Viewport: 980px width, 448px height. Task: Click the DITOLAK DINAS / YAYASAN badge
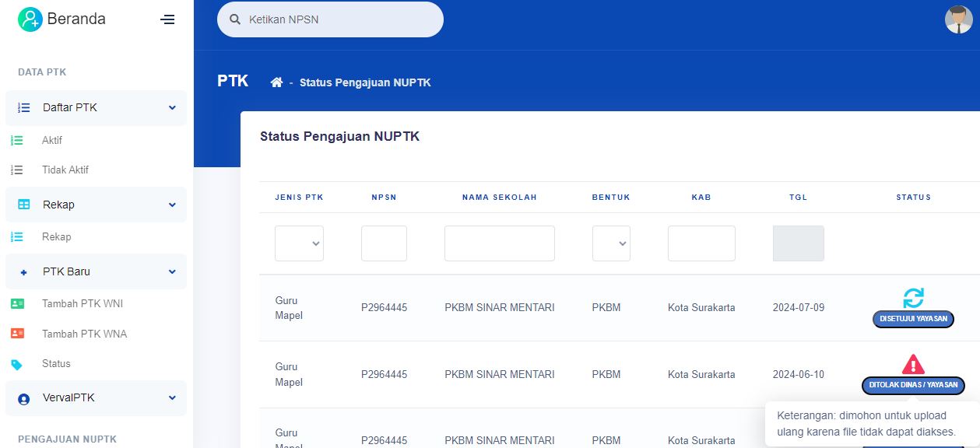tap(913, 385)
